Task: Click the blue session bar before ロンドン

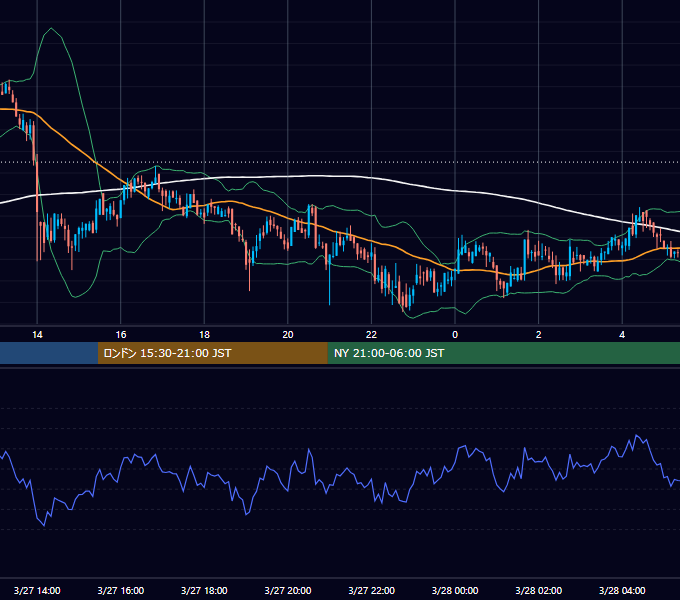Action: point(49,353)
